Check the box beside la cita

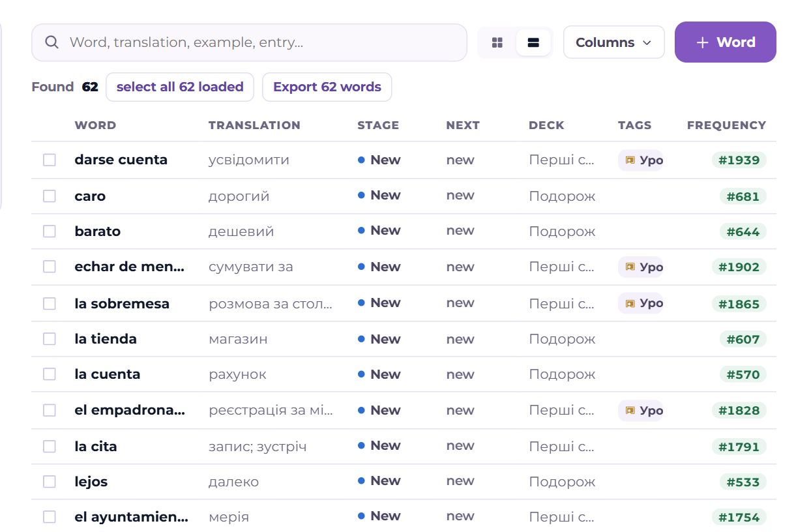pos(50,447)
